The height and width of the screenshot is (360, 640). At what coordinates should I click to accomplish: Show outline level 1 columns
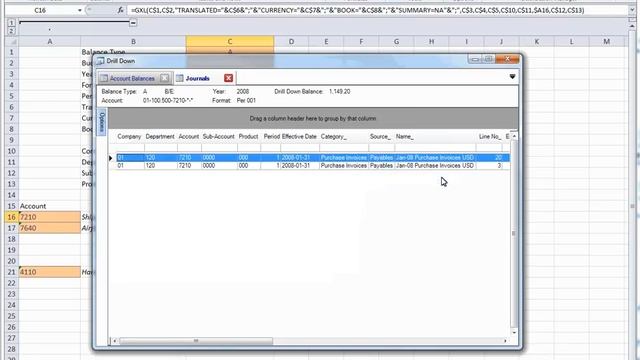click(11, 23)
